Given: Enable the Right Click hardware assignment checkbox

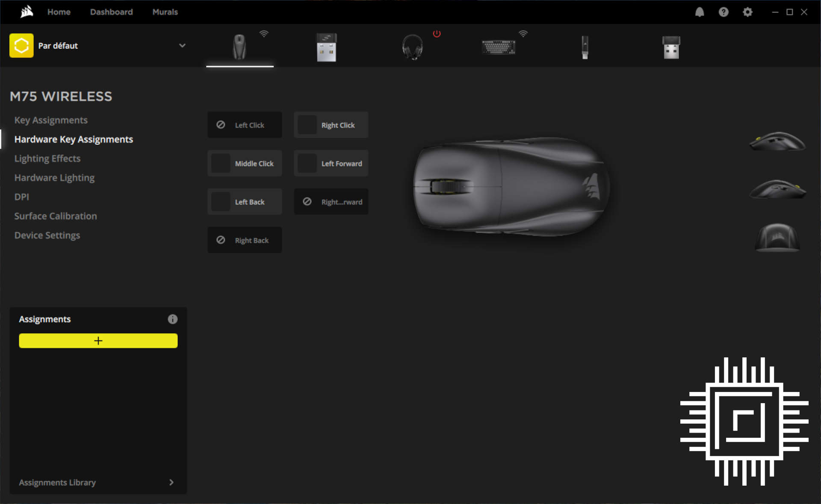Looking at the screenshot, I should (307, 125).
